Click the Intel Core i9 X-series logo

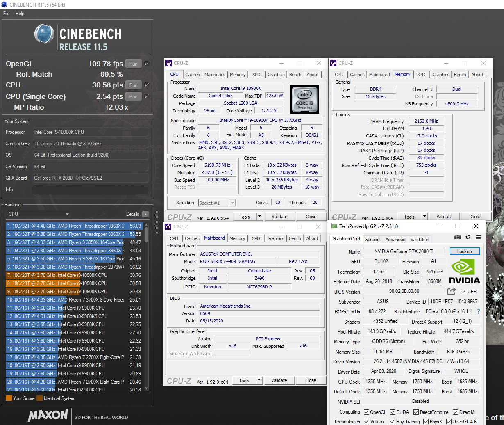pyautogui.click(x=304, y=99)
